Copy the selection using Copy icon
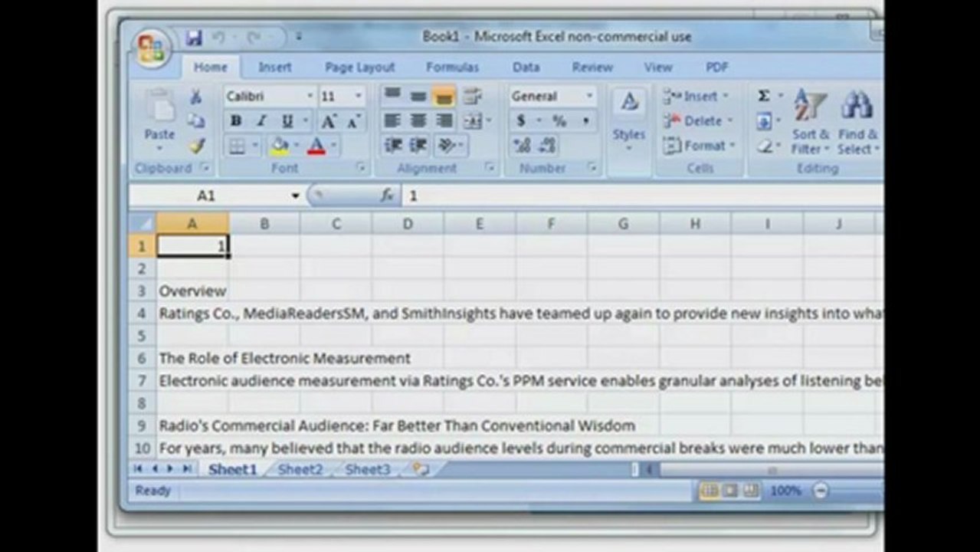This screenshot has width=980, height=552. click(x=197, y=121)
